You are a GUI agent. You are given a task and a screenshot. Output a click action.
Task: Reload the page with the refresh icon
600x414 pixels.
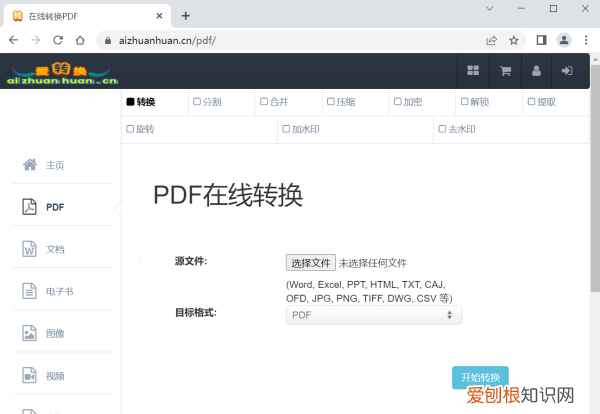[58, 40]
